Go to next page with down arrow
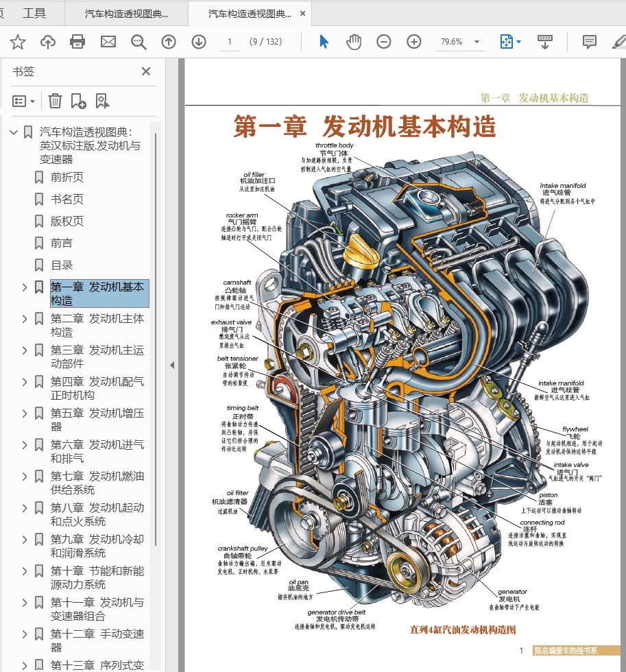This screenshot has width=626, height=672. [199, 43]
